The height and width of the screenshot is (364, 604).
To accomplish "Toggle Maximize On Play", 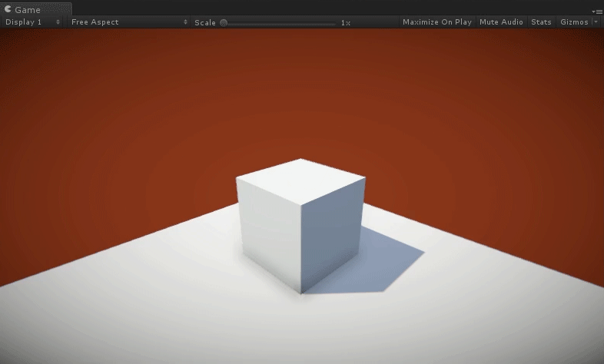I will click(x=436, y=22).
